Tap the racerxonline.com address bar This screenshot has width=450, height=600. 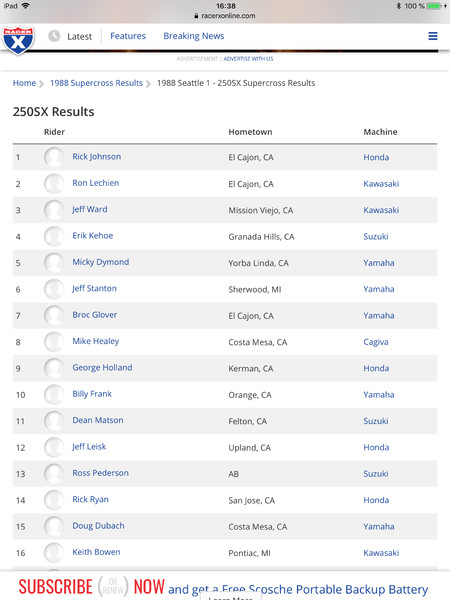225,16
